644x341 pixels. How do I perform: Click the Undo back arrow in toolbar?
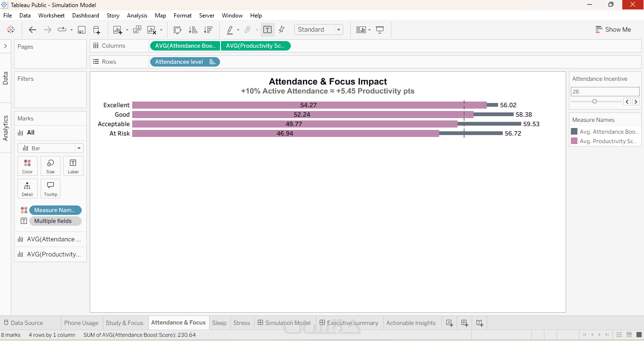(x=33, y=30)
